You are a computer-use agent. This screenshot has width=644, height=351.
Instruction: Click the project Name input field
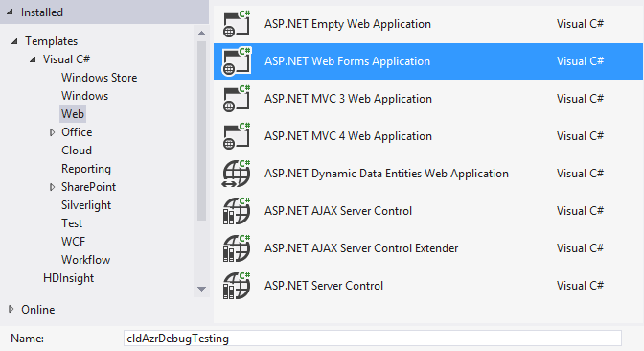[373, 339]
